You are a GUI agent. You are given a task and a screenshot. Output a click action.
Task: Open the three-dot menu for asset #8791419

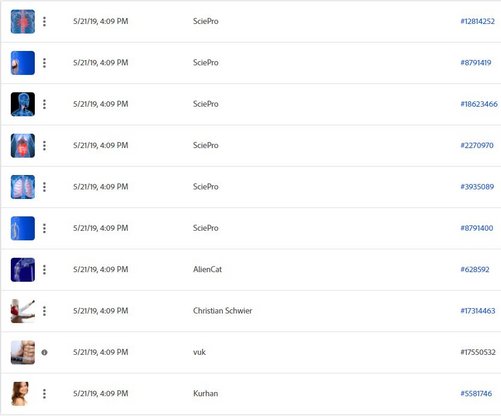(x=44, y=63)
